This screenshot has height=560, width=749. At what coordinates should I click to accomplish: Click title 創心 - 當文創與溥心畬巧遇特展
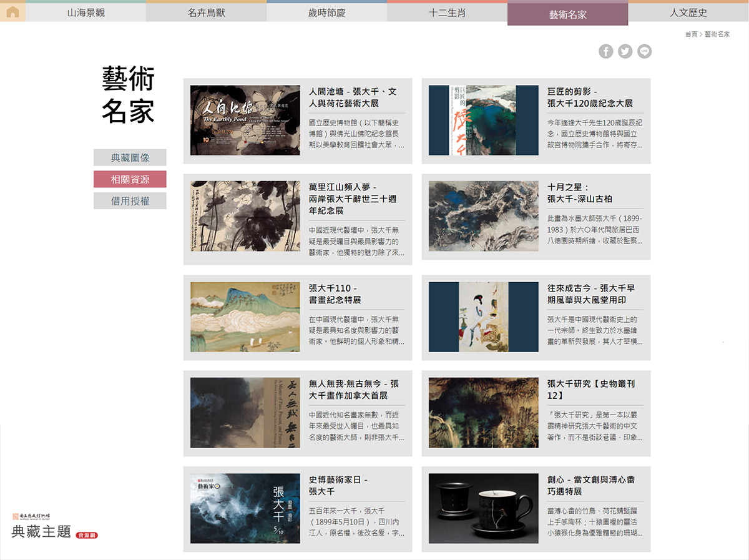[591, 485]
